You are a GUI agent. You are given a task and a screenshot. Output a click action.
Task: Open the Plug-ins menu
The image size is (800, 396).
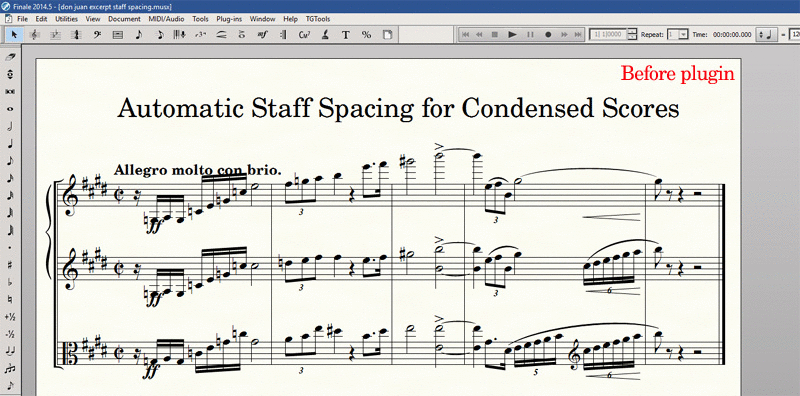click(229, 19)
